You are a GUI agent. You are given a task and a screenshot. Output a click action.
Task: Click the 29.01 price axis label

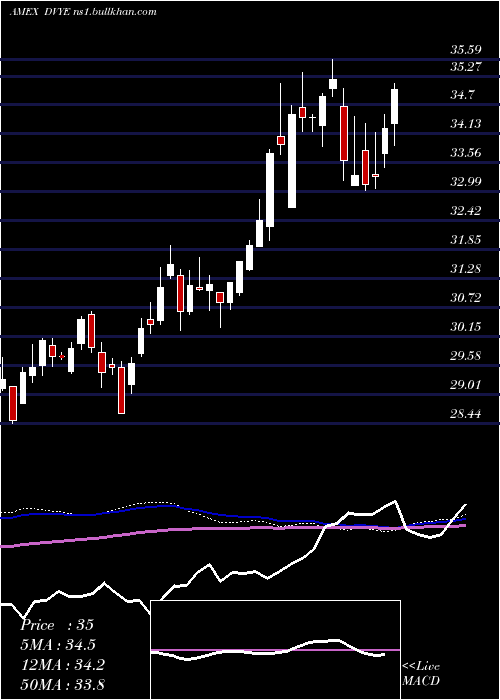pyautogui.click(x=466, y=385)
